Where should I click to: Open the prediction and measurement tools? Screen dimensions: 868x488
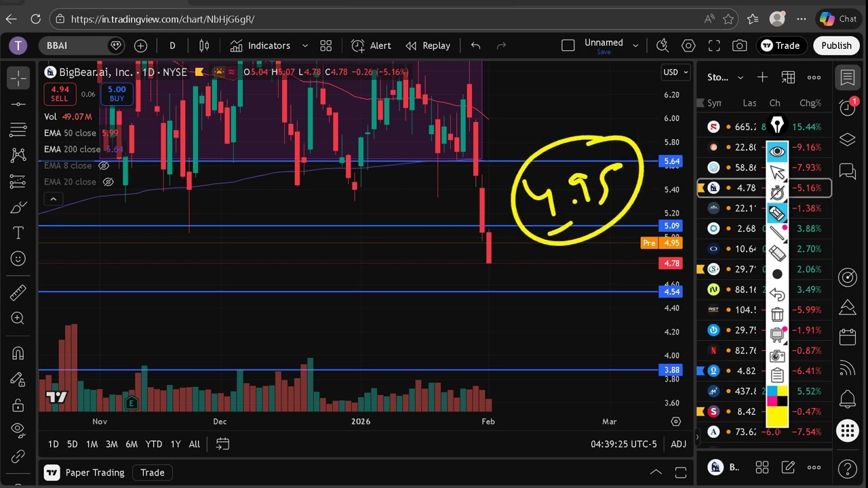point(18,181)
